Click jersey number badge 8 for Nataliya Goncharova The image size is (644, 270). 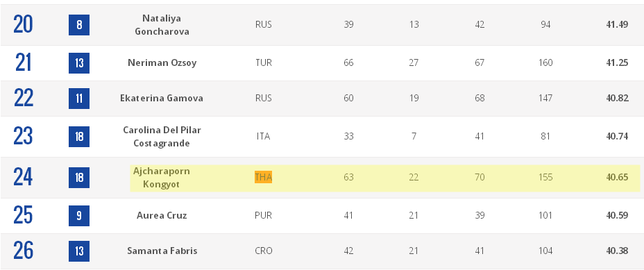coord(79,25)
